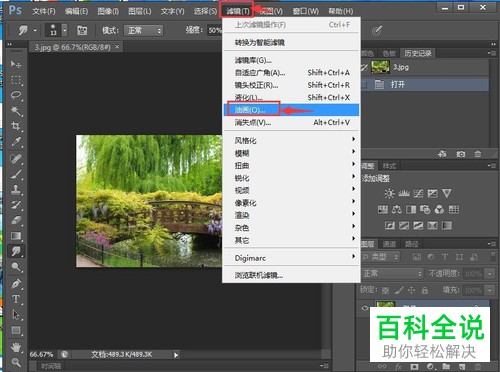Delete current state trash icon in History
Screen dimensions: 500x372
pos(478,154)
